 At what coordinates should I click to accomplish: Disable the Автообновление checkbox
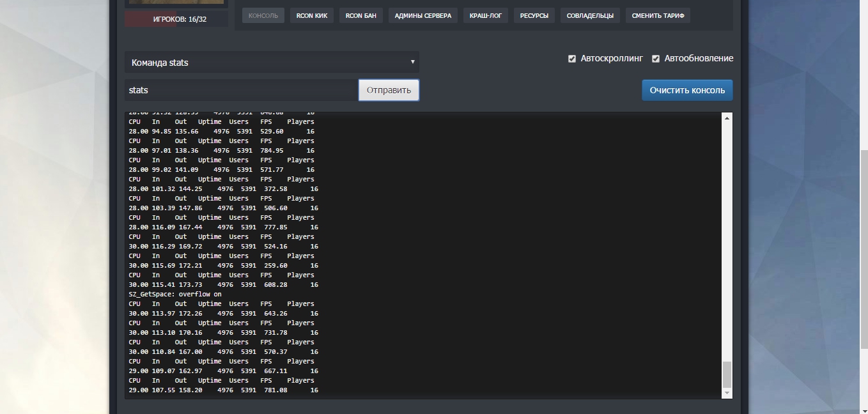(x=656, y=59)
